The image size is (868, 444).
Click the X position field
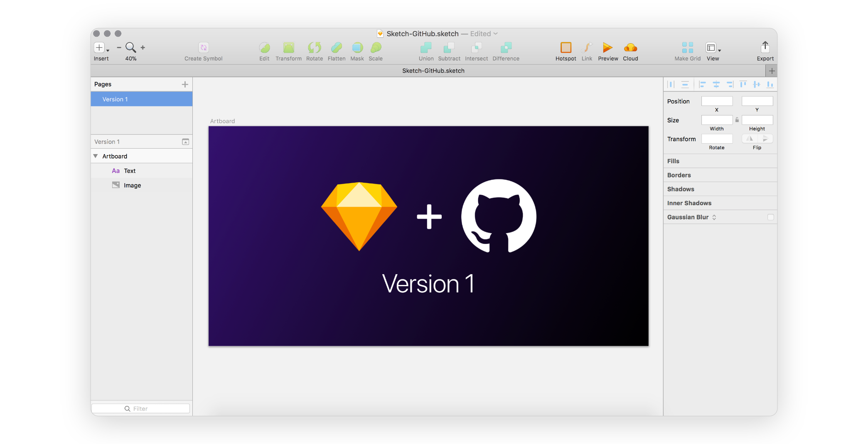[x=717, y=101]
